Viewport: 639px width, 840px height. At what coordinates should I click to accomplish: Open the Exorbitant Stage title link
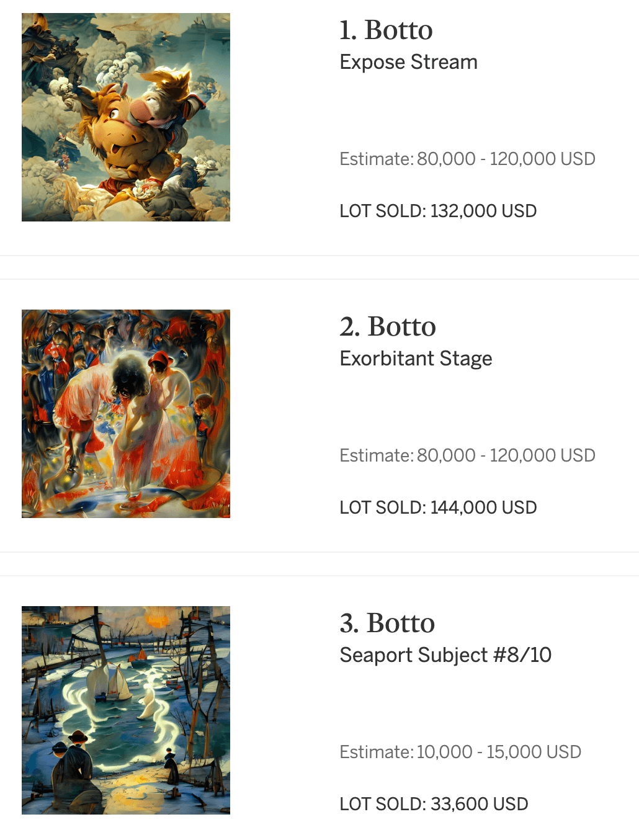[416, 359]
